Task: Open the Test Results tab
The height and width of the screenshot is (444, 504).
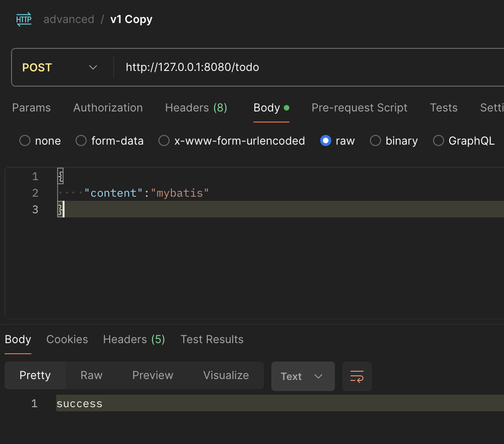Action: coord(212,339)
